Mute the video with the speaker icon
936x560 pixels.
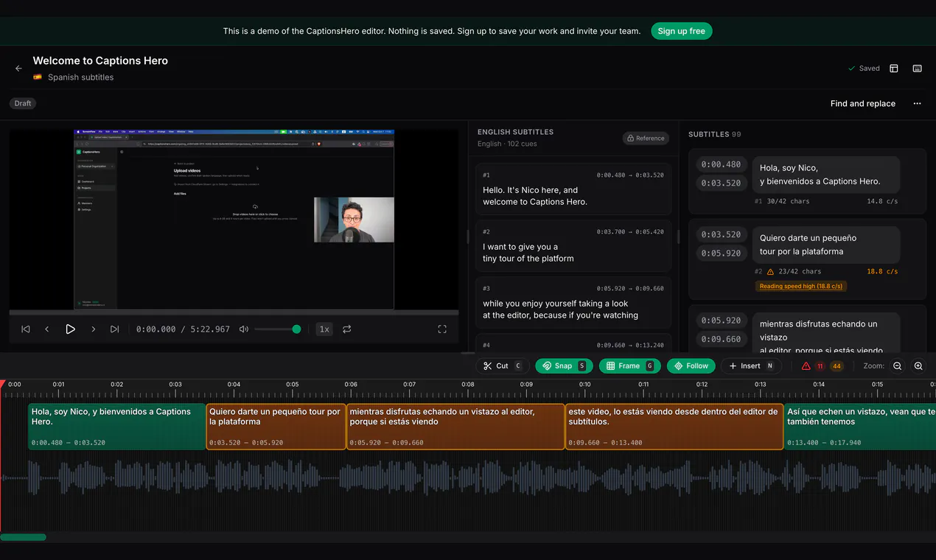click(x=244, y=329)
